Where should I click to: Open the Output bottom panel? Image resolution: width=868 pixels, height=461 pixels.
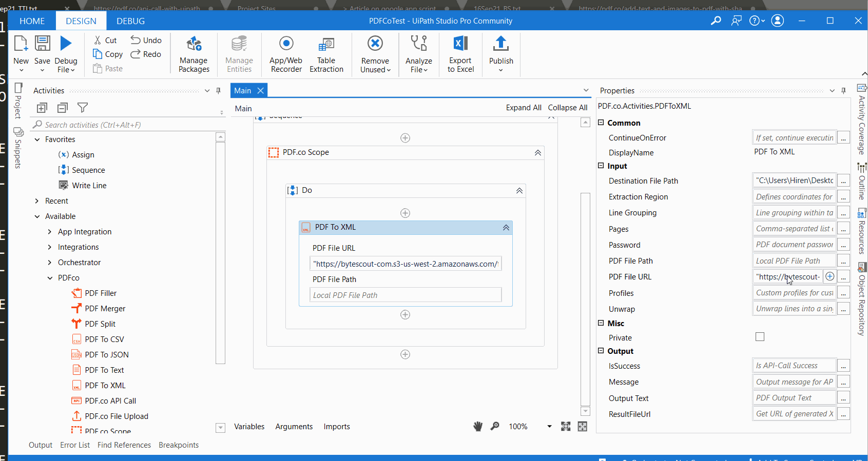(41, 445)
